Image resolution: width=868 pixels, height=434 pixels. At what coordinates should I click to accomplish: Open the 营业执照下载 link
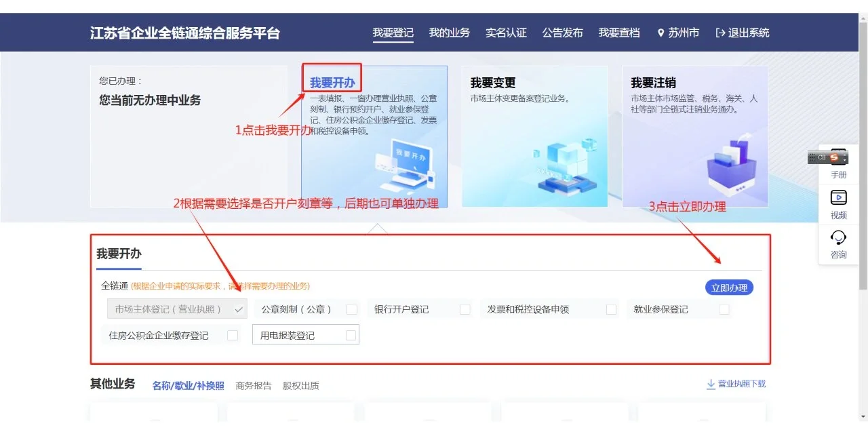point(742,384)
